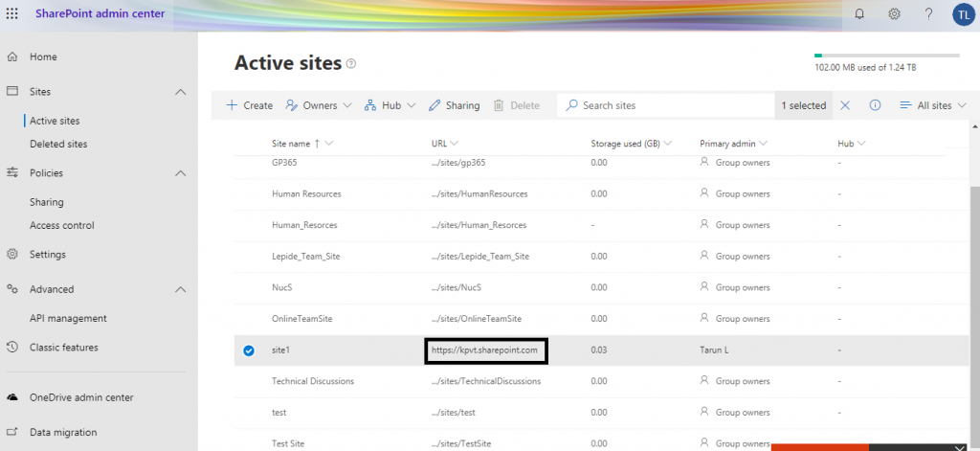Viewport: 980px width, 451px height.
Task: Click the TL account avatar
Action: click(x=963, y=13)
